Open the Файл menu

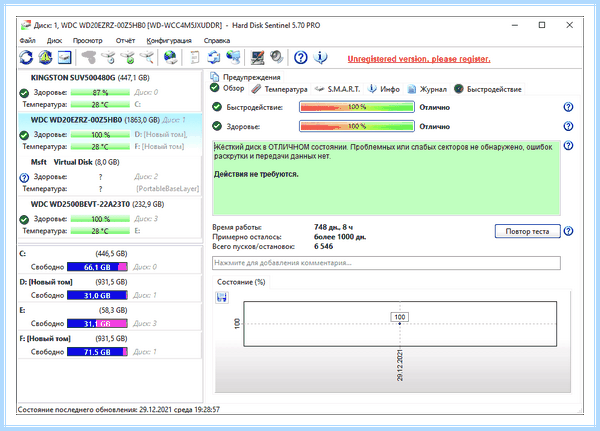point(28,41)
